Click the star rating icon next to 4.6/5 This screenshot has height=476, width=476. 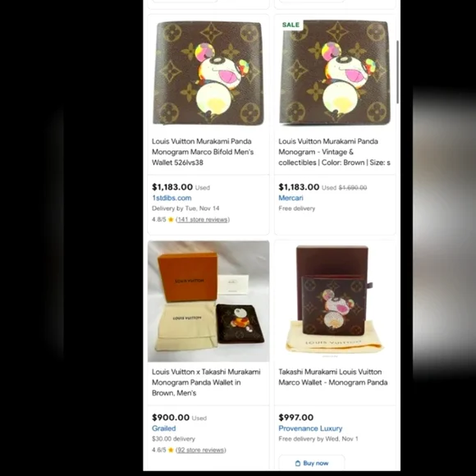click(171, 450)
